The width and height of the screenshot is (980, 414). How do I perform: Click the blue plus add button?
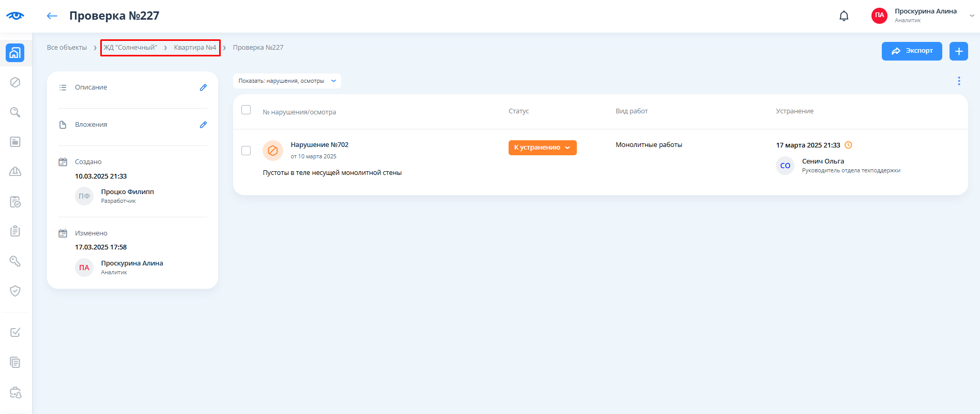[958, 51]
